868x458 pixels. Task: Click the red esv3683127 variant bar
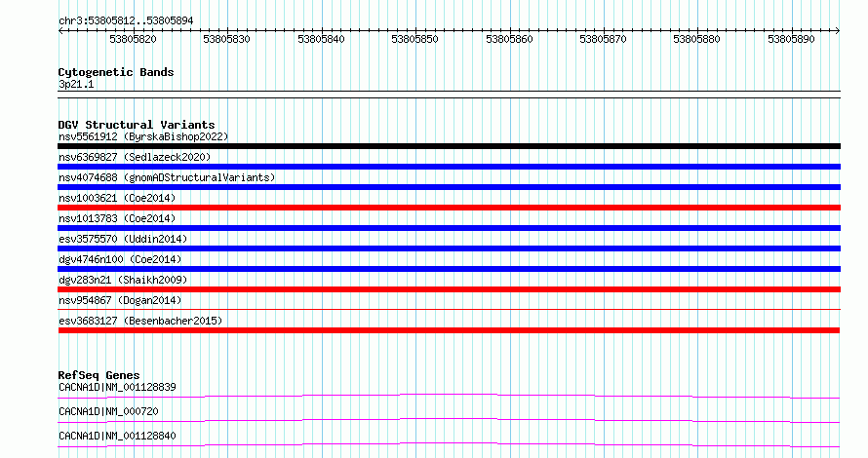tap(449, 330)
